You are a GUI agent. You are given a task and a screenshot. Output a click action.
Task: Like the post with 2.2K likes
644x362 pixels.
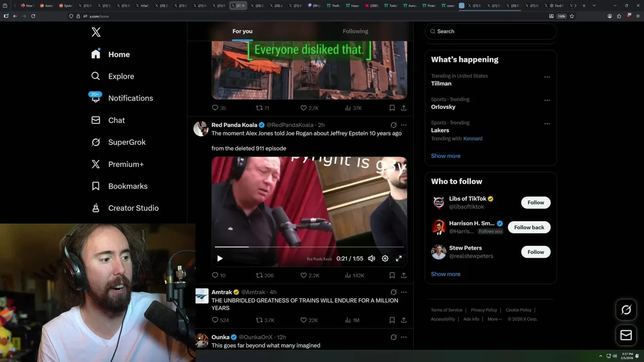tap(309, 275)
